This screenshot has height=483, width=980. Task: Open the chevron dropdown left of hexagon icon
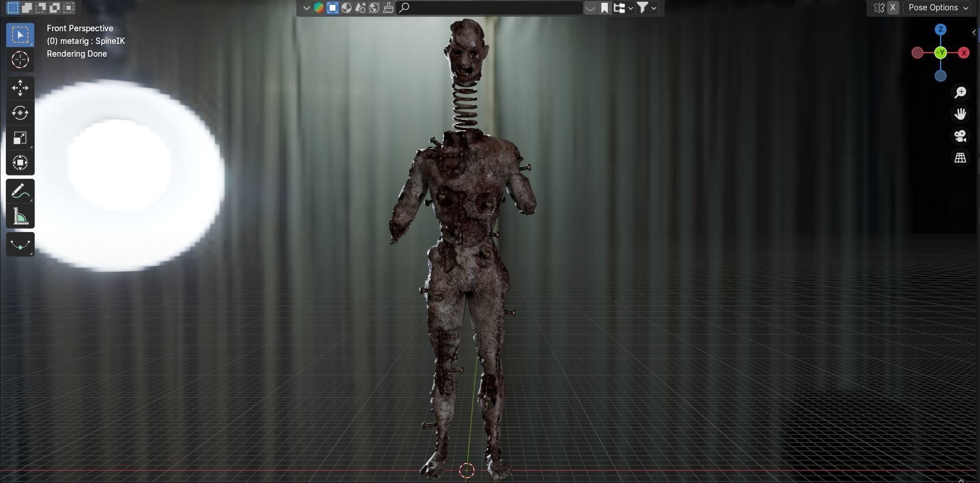click(306, 8)
